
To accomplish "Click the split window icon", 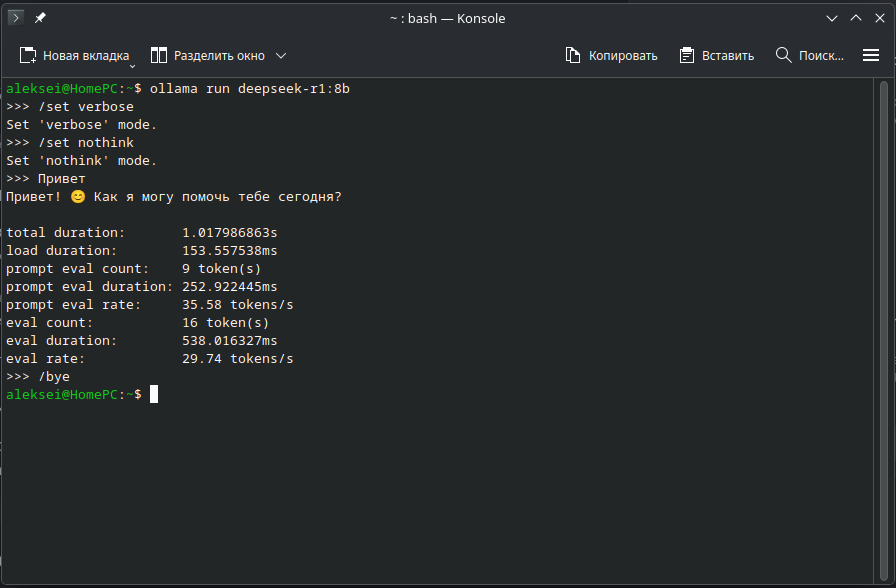I will (158, 55).
